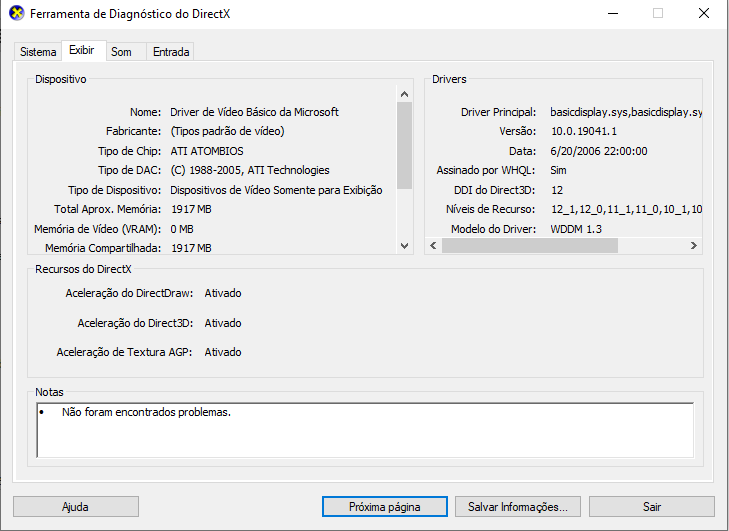Click the 'Tipo de Chip:' label

pyautogui.click(x=129, y=151)
